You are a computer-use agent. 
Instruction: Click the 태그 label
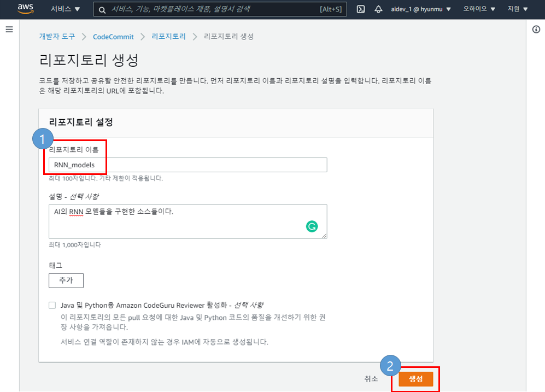point(56,265)
